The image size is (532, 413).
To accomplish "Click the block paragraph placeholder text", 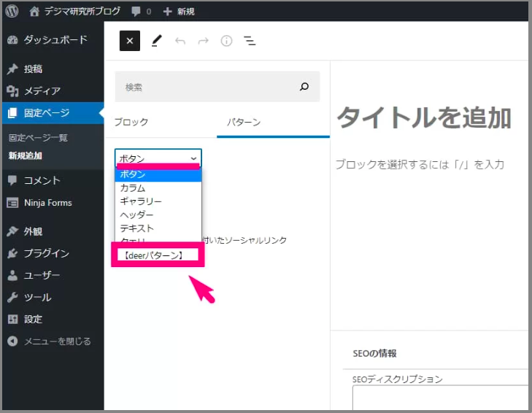I will 420,165.
